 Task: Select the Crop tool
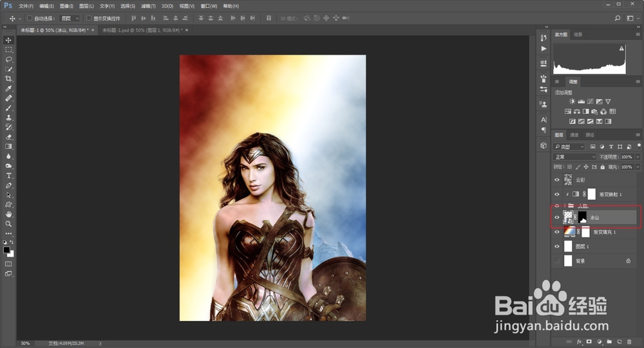click(x=8, y=78)
